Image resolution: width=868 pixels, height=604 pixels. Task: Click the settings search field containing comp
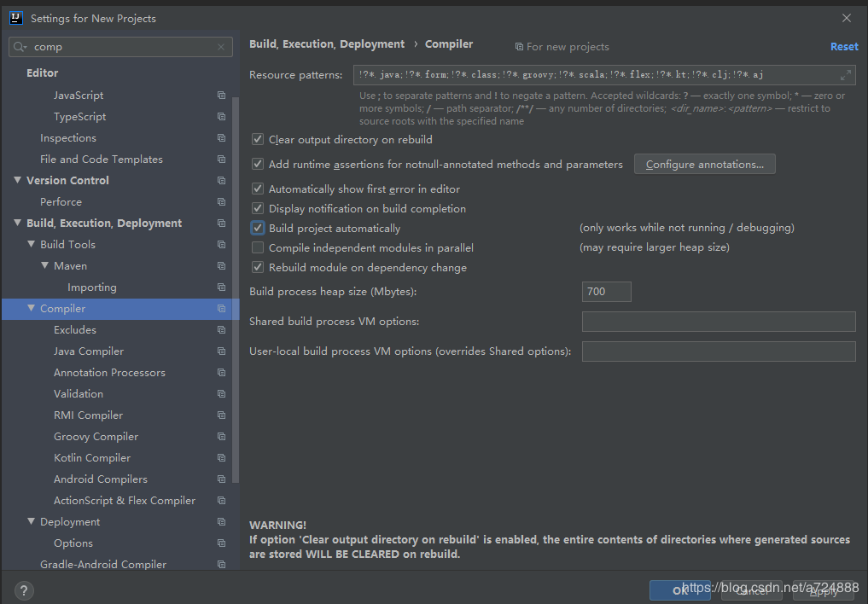120,47
